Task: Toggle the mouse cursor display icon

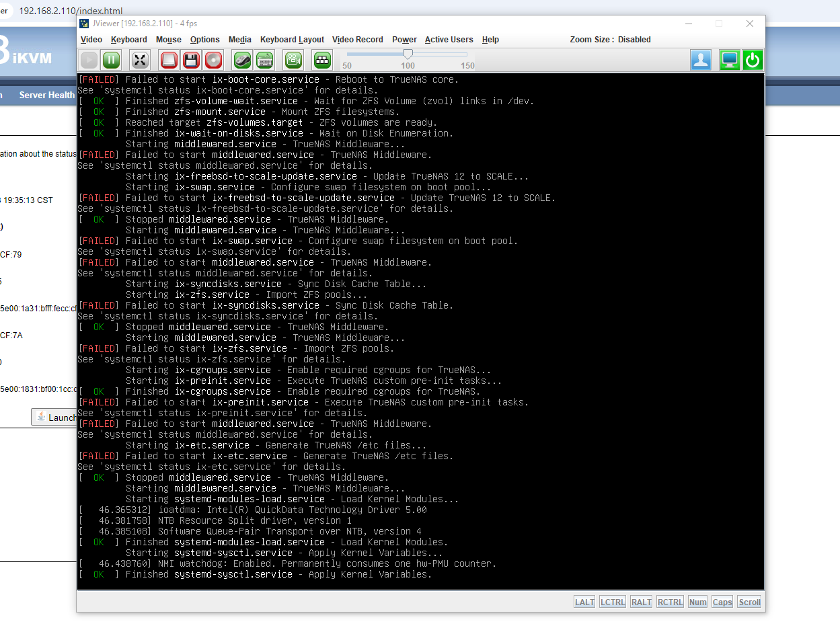Action: (x=242, y=60)
